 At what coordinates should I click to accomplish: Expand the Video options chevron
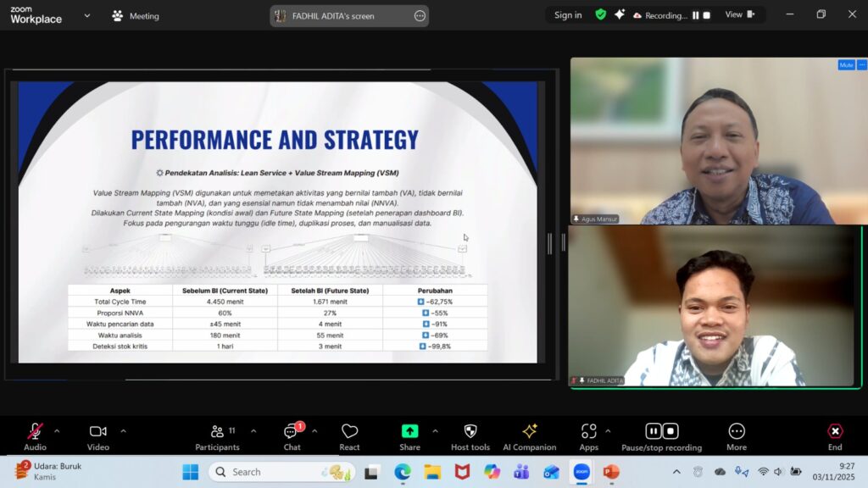(123, 431)
